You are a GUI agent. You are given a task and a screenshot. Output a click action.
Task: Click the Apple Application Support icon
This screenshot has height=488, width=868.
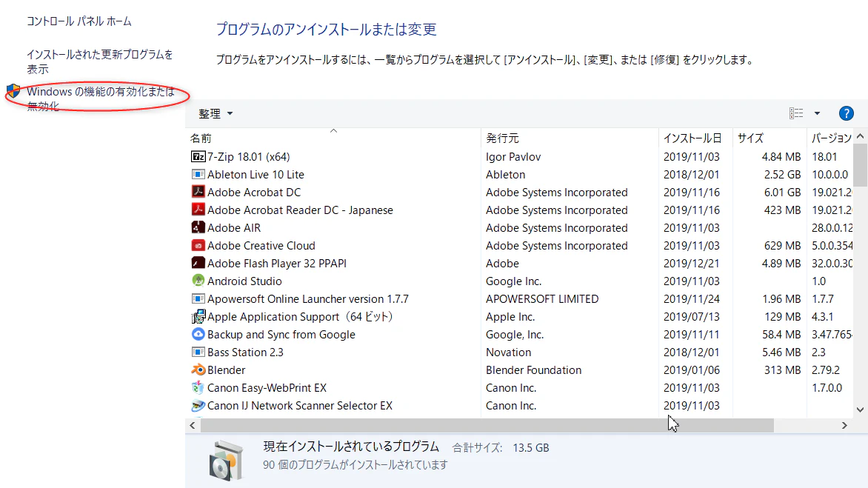[198, 316]
